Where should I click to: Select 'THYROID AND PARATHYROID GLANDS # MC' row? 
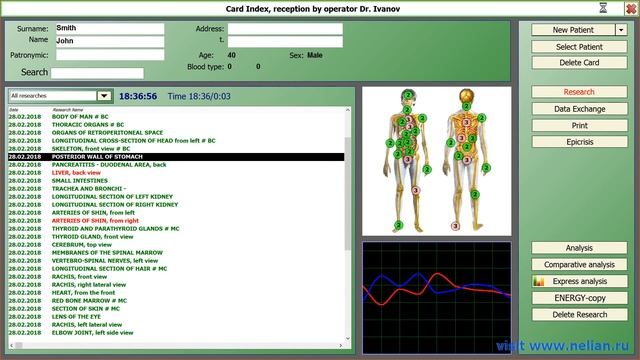coord(176,229)
